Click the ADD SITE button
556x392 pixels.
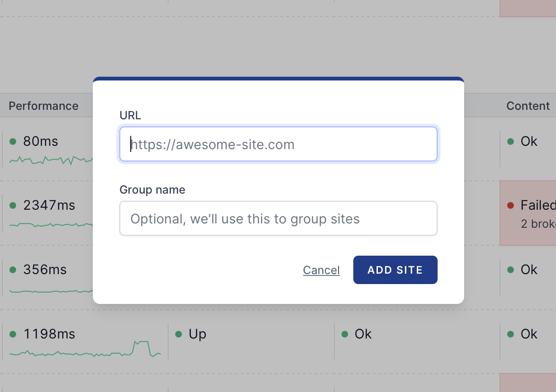point(395,270)
